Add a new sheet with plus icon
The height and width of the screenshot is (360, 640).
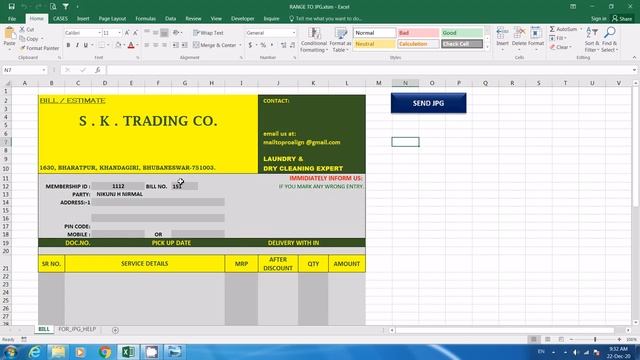tap(115, 330)
